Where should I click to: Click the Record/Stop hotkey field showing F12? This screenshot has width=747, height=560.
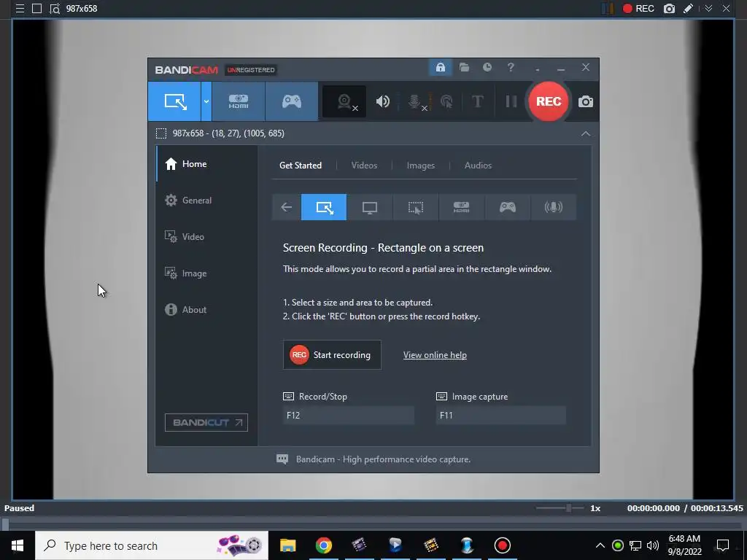(348, 415)
